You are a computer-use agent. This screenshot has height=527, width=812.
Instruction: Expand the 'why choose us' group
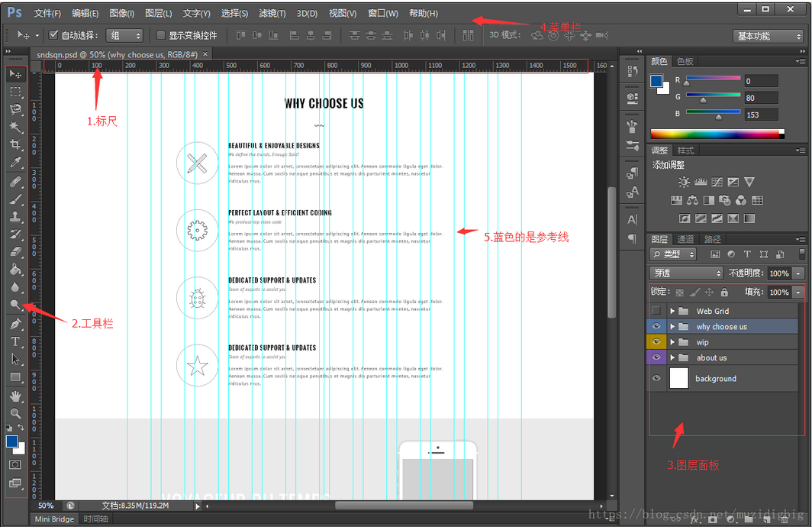pos(672,326)
